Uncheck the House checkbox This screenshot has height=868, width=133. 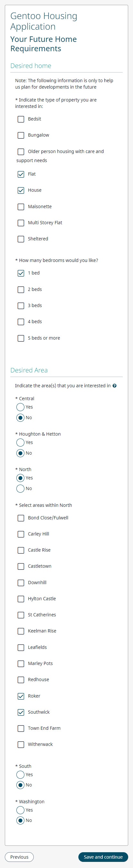21,190
